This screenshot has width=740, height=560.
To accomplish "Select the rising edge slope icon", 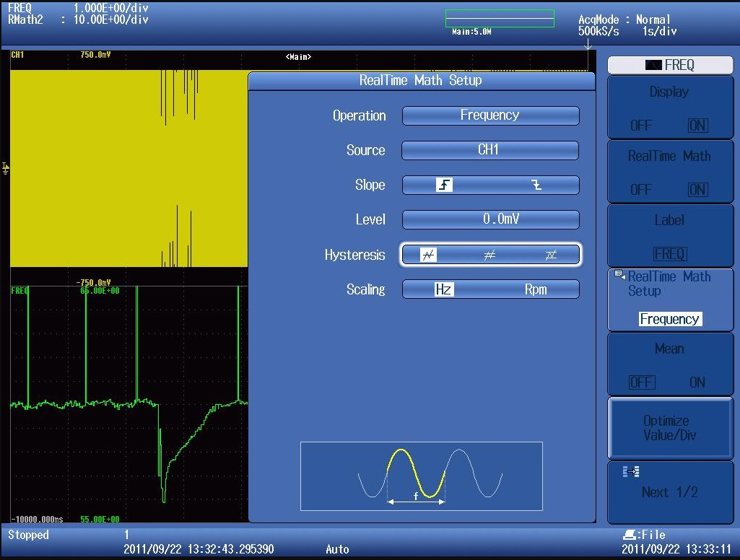I will [x=444, y=185].
